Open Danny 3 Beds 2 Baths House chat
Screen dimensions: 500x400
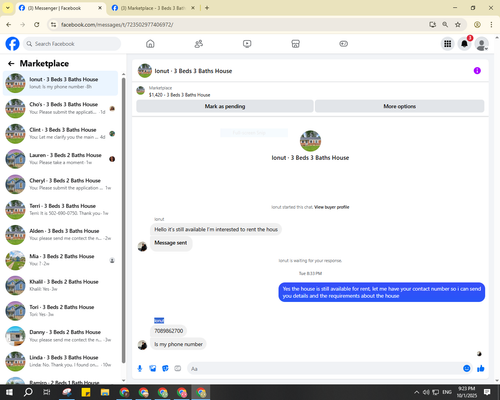60,336
